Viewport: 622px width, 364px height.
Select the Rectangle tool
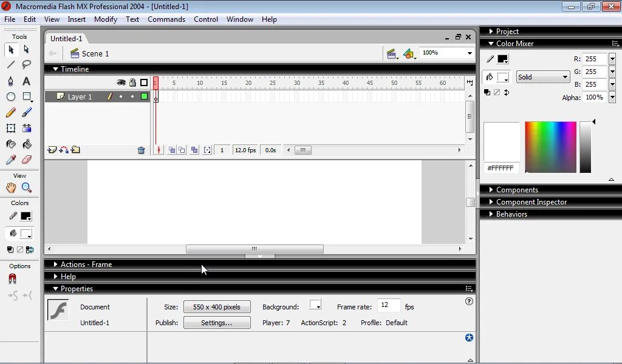pyautogui.click(x=27, y=96)
